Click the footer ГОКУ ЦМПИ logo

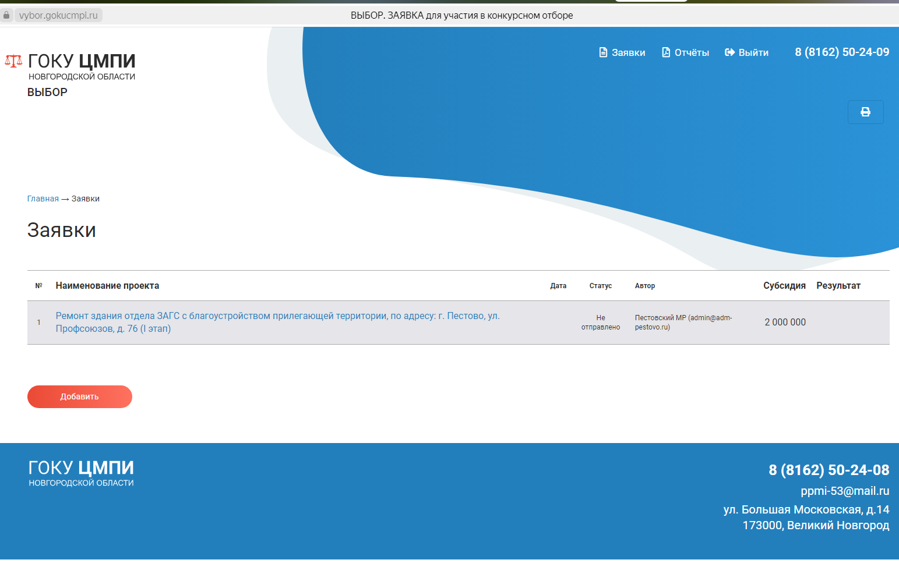81,473
